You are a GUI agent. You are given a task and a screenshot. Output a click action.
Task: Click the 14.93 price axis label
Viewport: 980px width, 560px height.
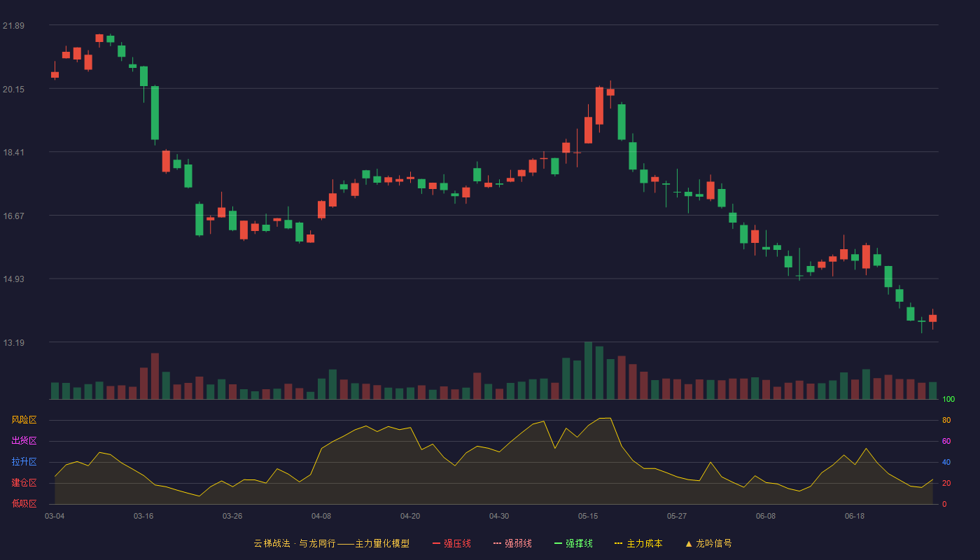[x=13, y=279]
